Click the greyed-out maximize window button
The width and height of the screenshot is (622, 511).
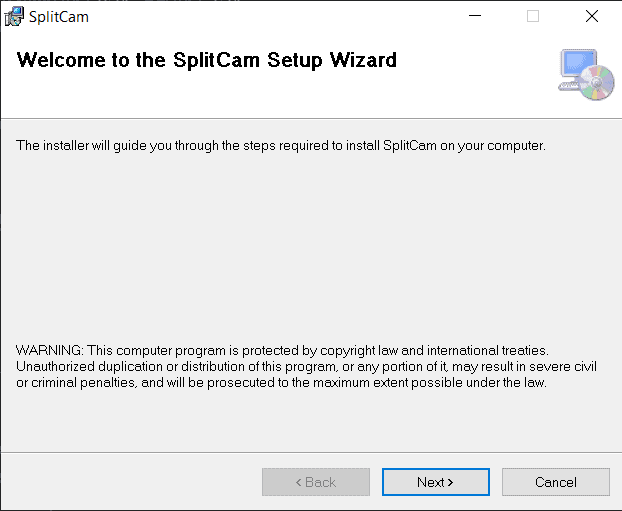pos(533,16)
